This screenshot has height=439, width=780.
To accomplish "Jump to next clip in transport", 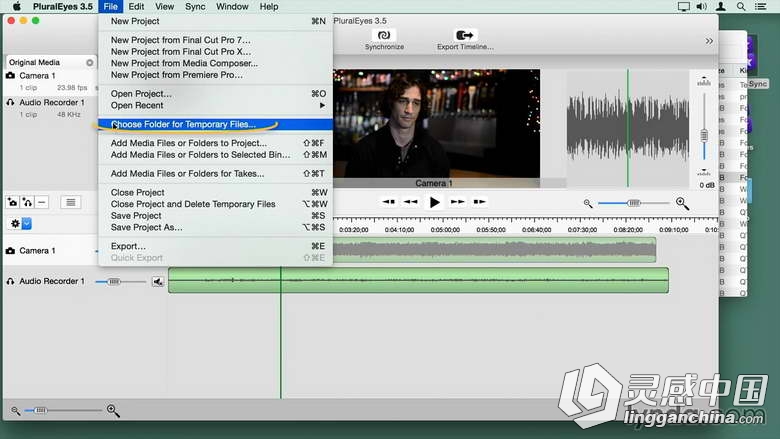I will pos(480,202).
